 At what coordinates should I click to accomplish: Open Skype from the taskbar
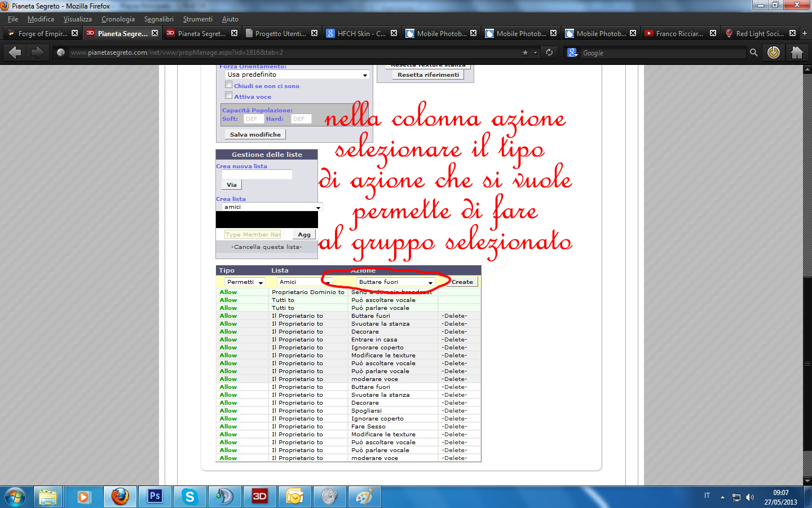[189, 497]
